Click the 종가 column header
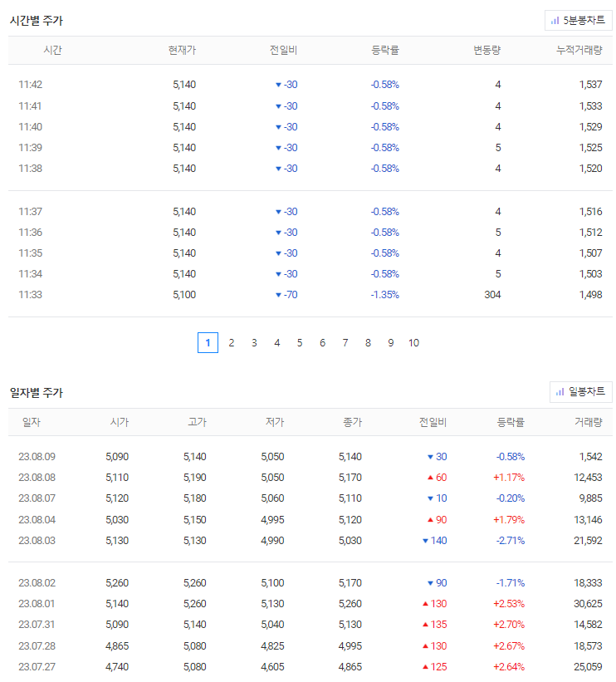The width and height of the screenshot is (616, 682). 352,422
